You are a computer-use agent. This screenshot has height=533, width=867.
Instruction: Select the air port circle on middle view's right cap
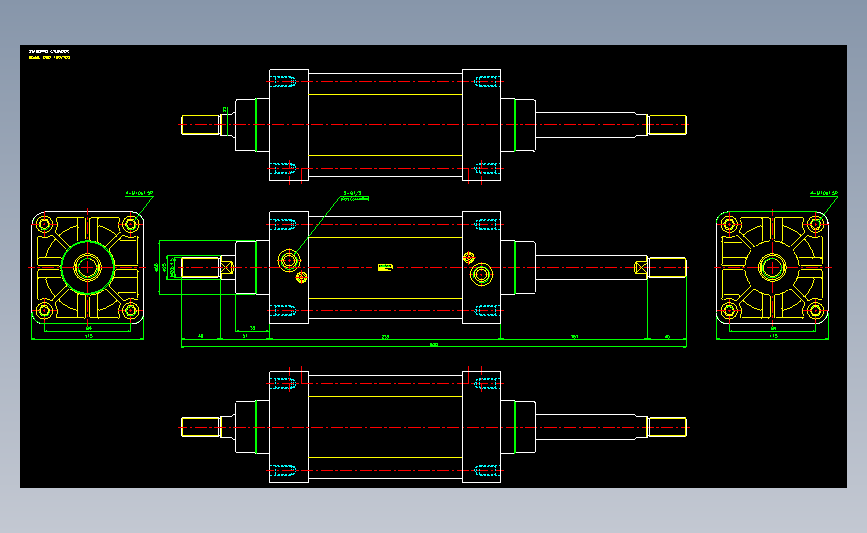click(x=481, y=274)
